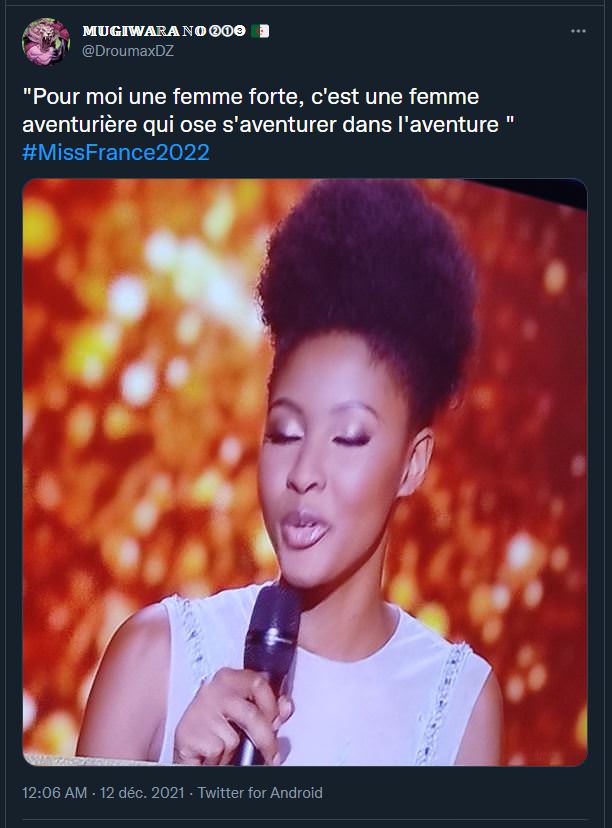The image size is (612, 828).
Task: Click the tweet line starting "Pour moi une femme forte"
Action: (x=251, y=97)
